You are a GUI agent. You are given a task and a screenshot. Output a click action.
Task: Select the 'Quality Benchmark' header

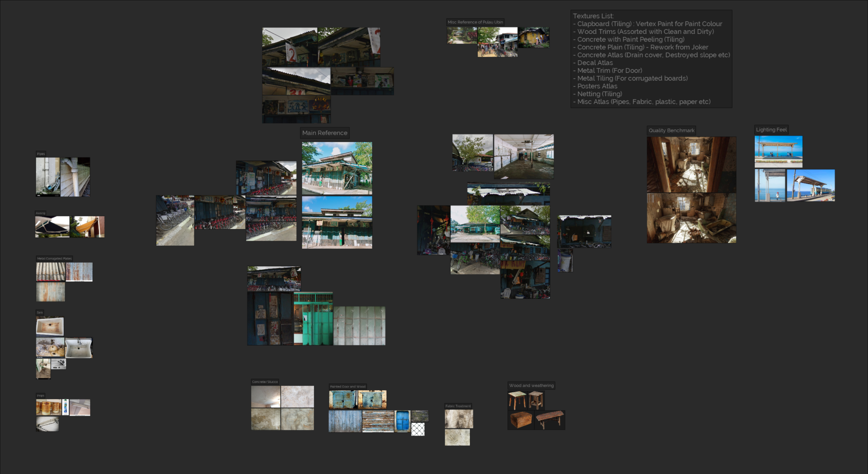tap(671, 130)
